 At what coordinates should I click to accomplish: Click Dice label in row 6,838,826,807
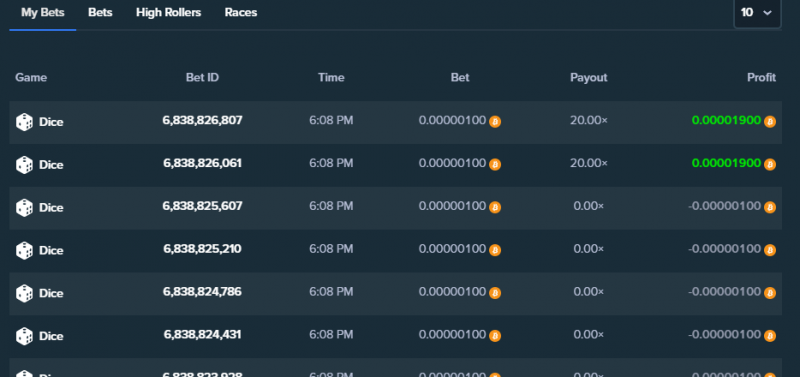click(51, 122)
